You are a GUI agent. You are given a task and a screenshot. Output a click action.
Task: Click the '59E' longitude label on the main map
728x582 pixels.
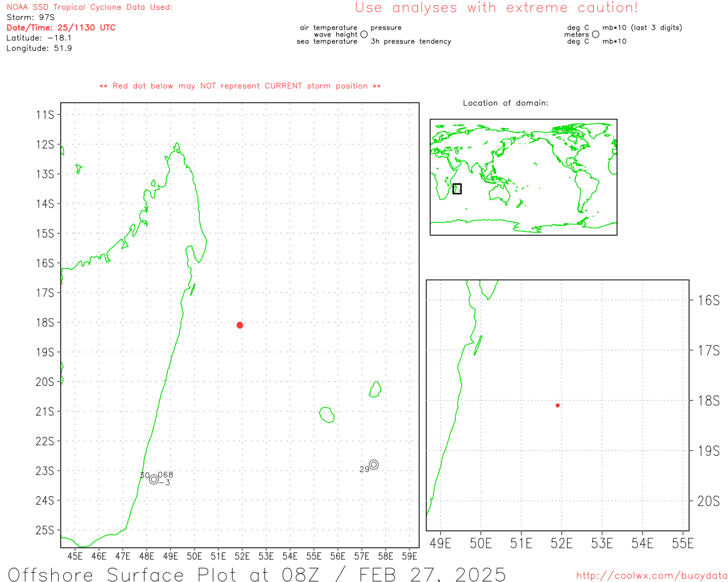[x=409, y=556]
